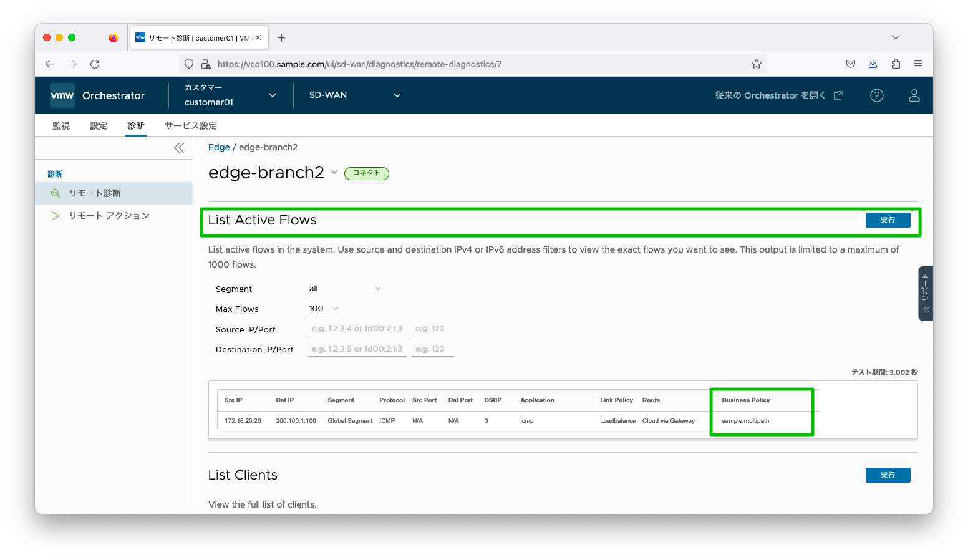Run List Active Flows with 実行 button
968x560 pixels.
[888, 220]
